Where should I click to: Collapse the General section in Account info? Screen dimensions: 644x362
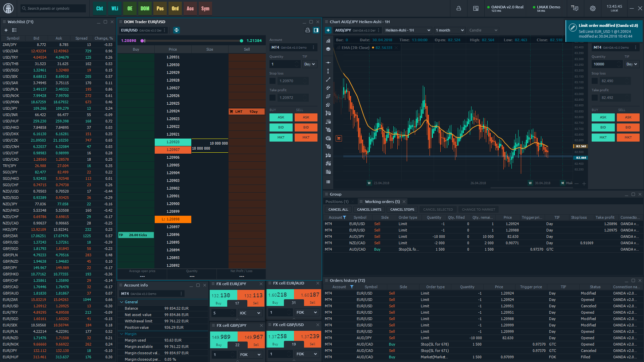[x=122, y=302]
